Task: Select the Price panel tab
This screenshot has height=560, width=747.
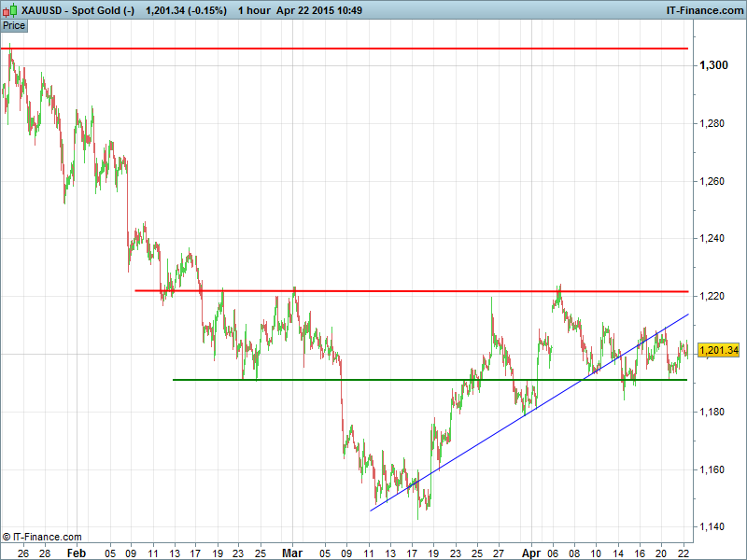Action: (14, 25)
